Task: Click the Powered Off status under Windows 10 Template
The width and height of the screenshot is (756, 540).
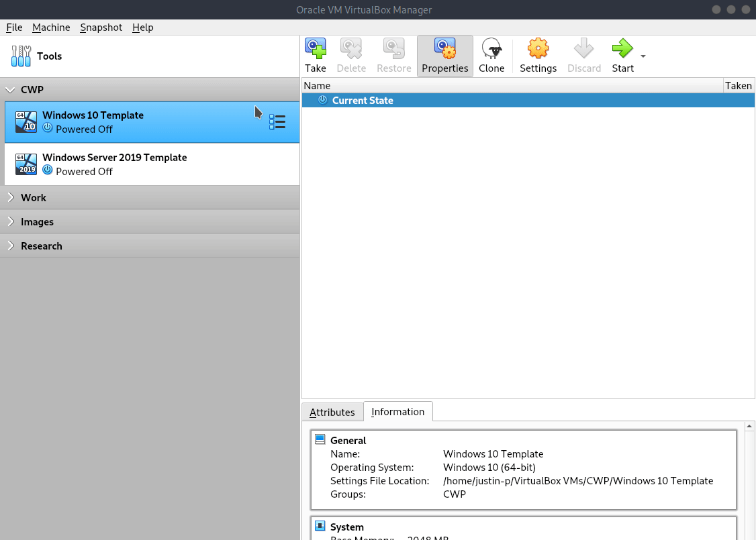Action: (x=84, y=129)
